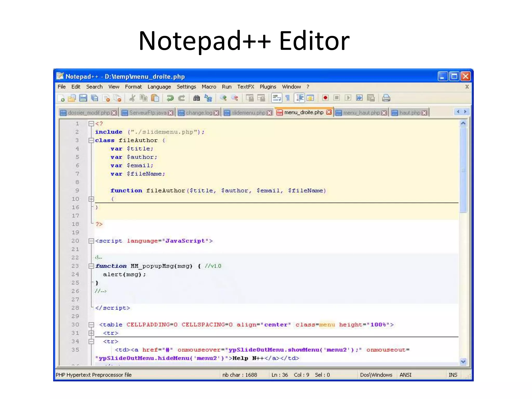
Task: Toggle the Word Wrap toolbar button
Action: coord(276,98)
